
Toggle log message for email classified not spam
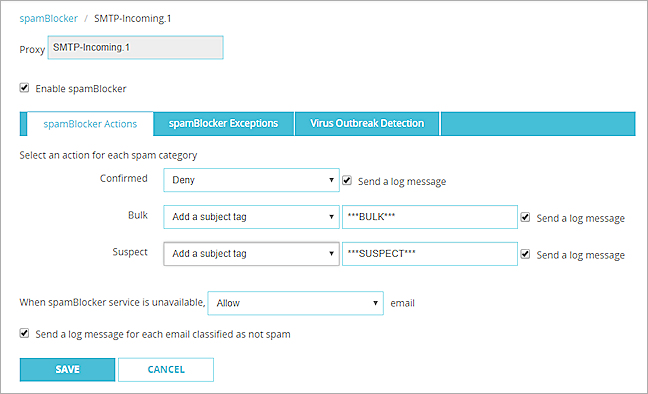24,333
